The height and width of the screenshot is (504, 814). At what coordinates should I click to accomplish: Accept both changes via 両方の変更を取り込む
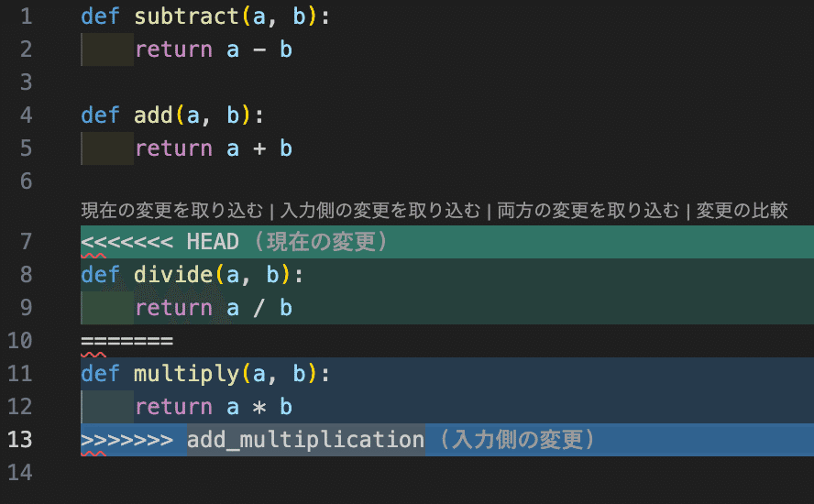click(x=588, y=210)
